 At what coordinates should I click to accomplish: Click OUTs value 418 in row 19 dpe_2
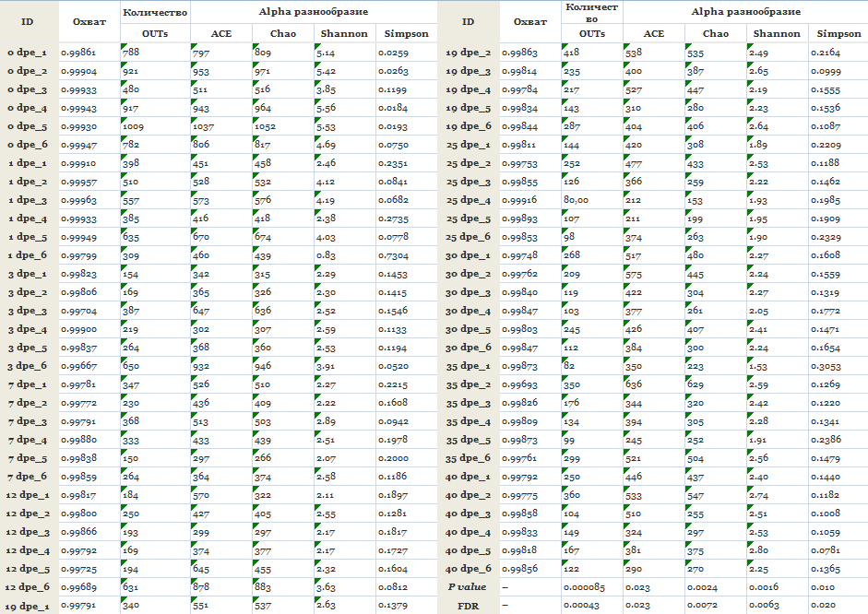[572, 53]
